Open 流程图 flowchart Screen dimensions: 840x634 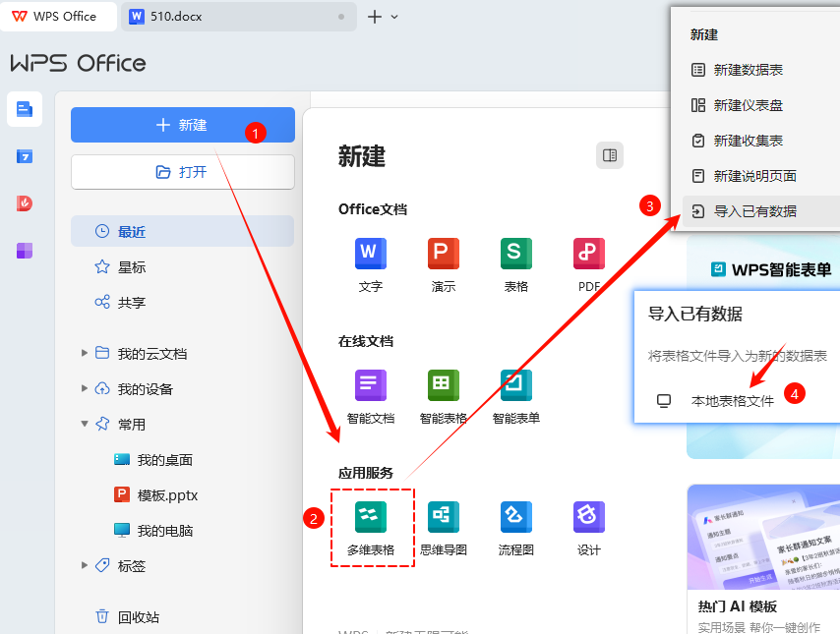516,529
